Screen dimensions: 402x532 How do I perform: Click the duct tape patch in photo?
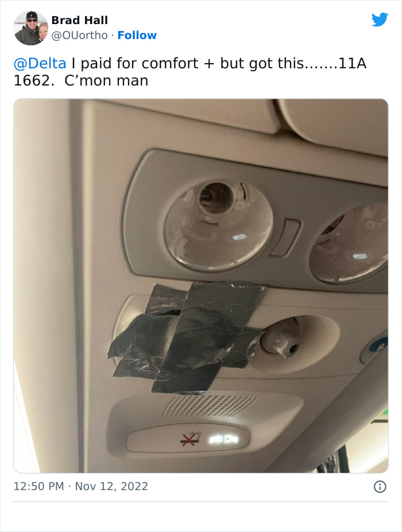pos(187,337)
